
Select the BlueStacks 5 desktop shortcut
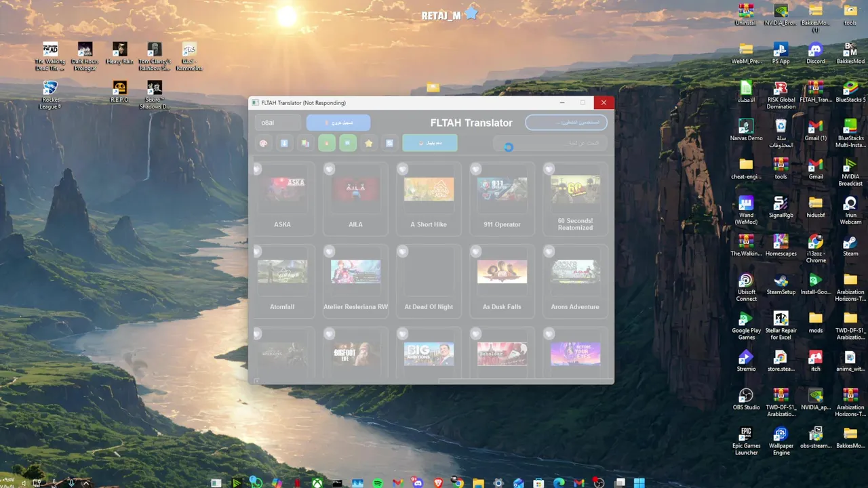coord(850,92)
